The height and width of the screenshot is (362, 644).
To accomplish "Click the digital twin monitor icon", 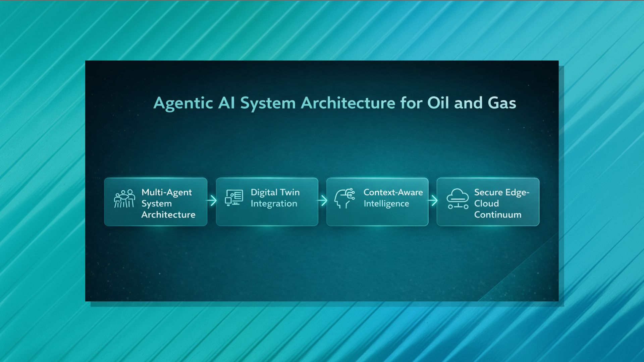I will (234, 198).
